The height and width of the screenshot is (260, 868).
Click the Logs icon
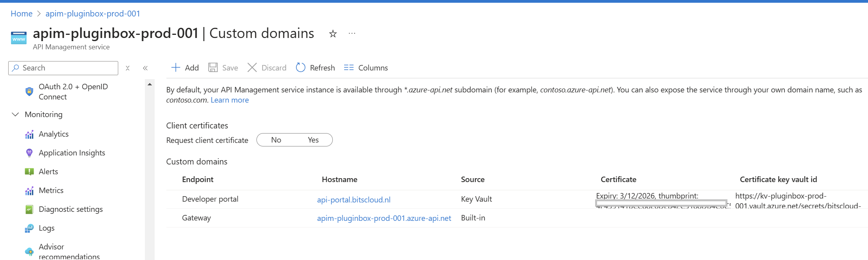click(x=29, y=228)
